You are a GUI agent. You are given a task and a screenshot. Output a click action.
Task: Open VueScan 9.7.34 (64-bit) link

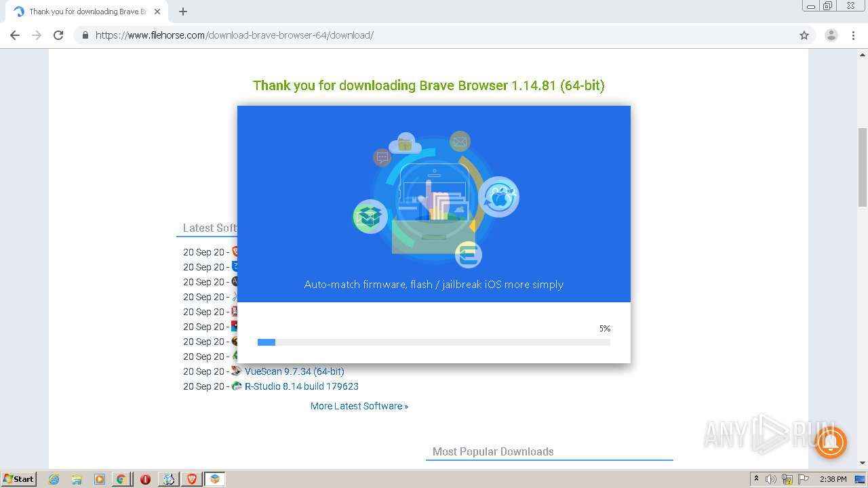point(294,371)
